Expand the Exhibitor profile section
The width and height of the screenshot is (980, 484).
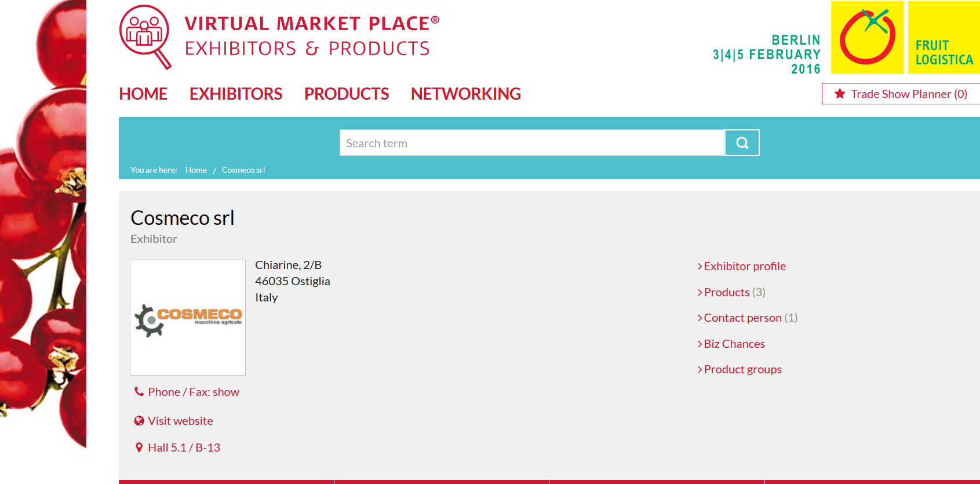point(744,266)
